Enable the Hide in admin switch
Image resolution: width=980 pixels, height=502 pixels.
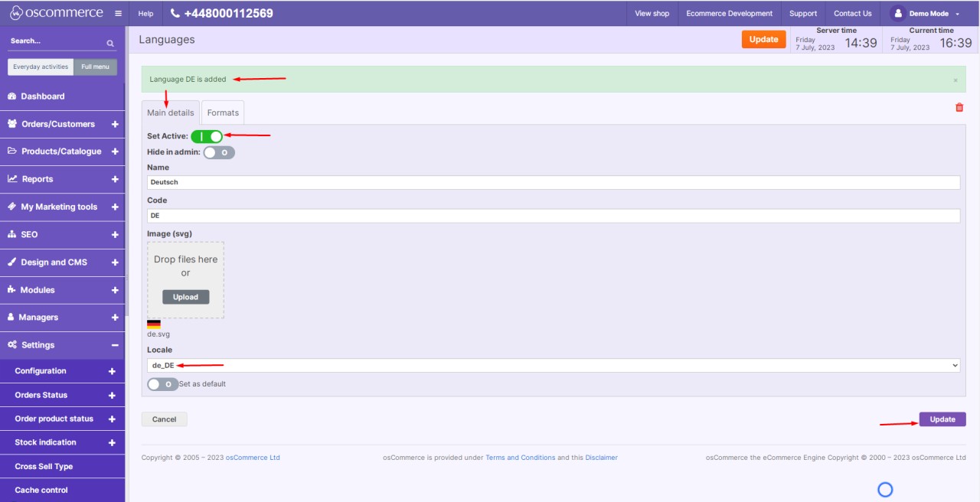pyautogui.click(x=219, y=152)
